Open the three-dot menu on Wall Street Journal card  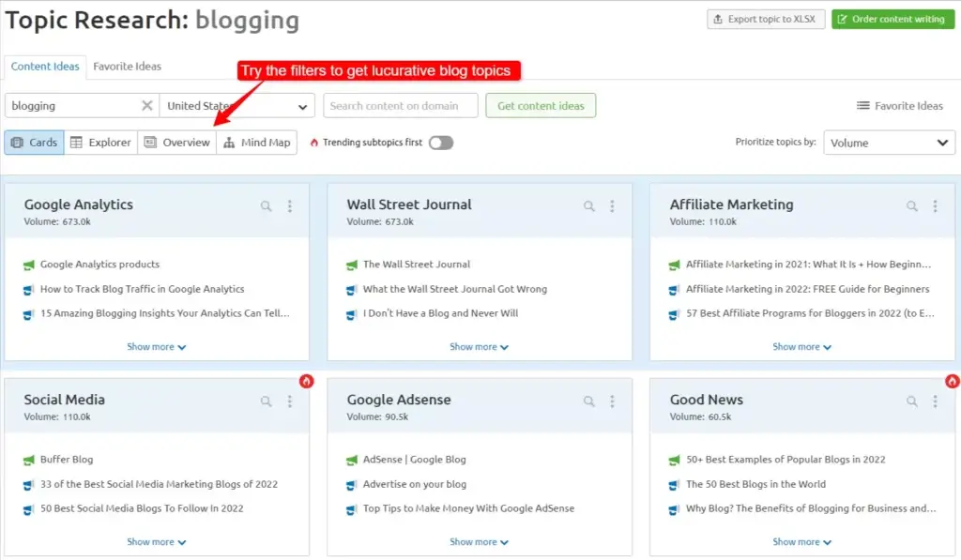612,205
